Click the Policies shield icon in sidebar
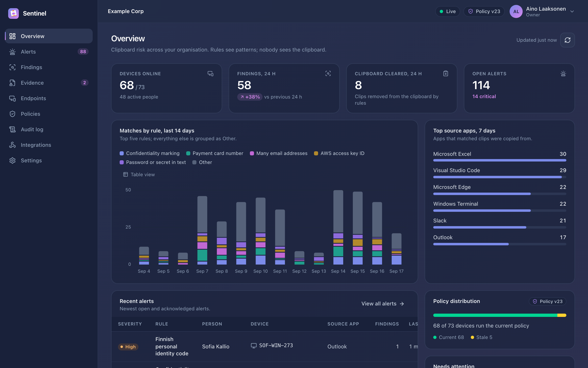Viewport: 588px width, 368px height. click(x=12, y=114)
